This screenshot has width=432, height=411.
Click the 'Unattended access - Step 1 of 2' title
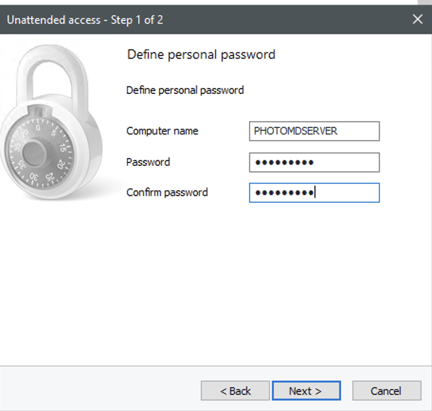tap(85, 20)
